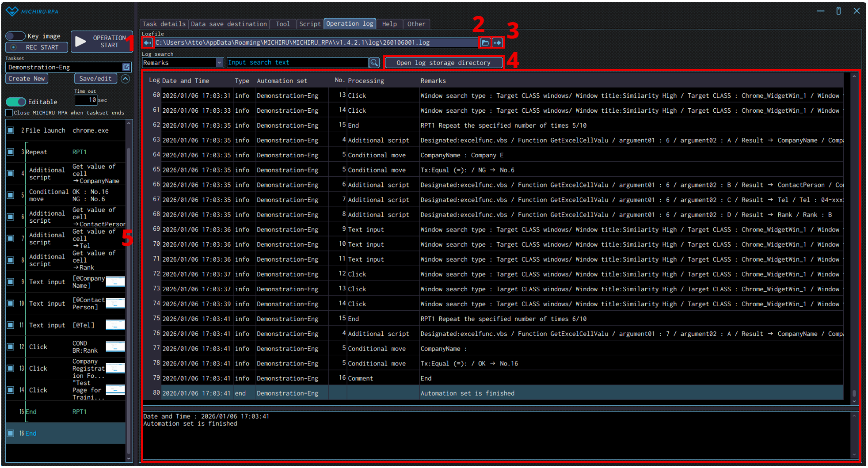Click the Input search text field
The width and height of the screenshot is (868, 468).
pyautogui.click(x=297, y=63)
